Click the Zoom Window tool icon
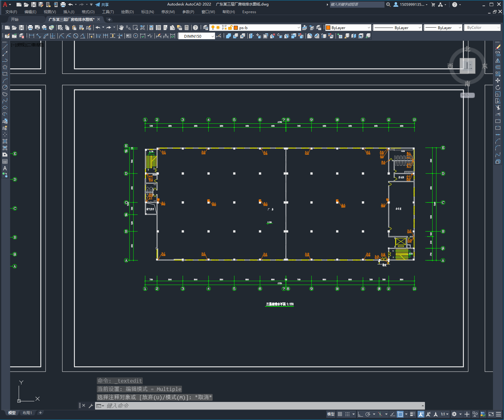 point(135,28)
